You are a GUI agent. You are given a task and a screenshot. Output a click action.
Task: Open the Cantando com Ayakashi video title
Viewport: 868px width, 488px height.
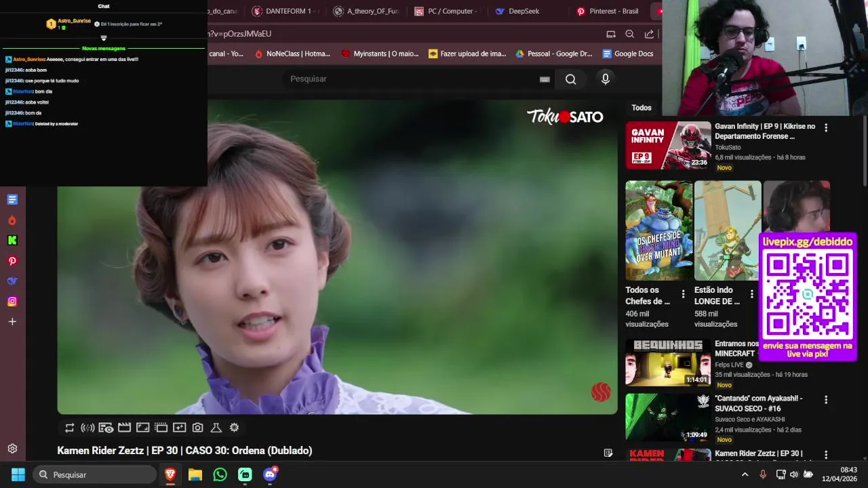tap(758, 403)
